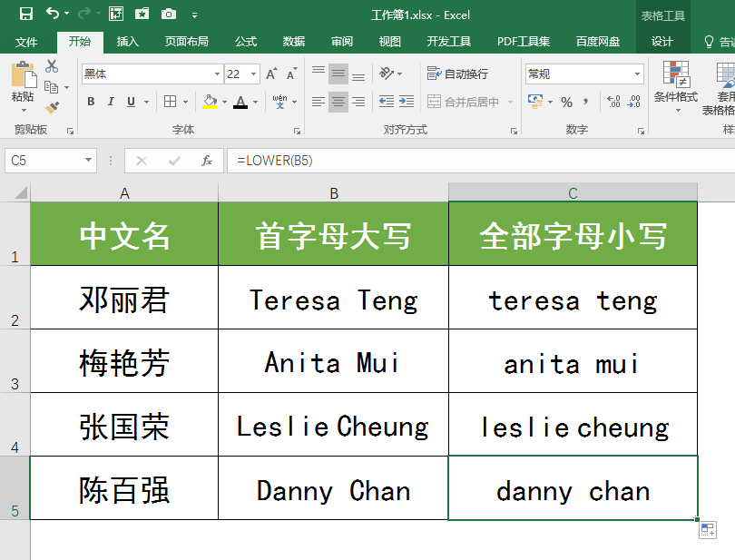Image resolution: width=735 pixels, height=560 pixels.
Task: Toggle align text left
Action: (x=318, y=102)
